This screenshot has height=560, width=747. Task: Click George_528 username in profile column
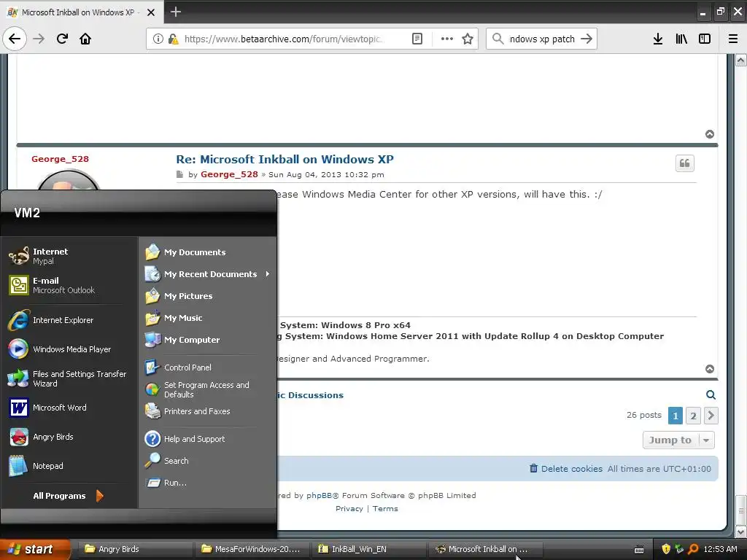click(x=60, y=159)
